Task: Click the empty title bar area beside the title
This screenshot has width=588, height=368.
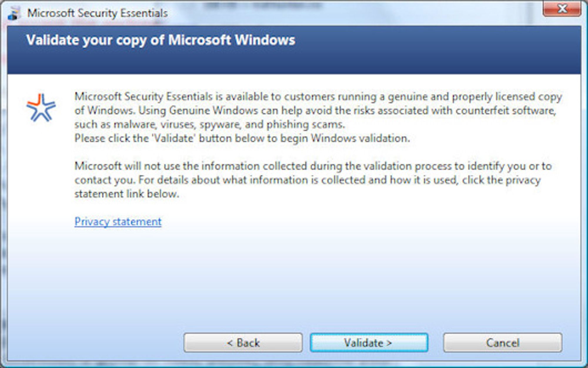Action: 353,13
